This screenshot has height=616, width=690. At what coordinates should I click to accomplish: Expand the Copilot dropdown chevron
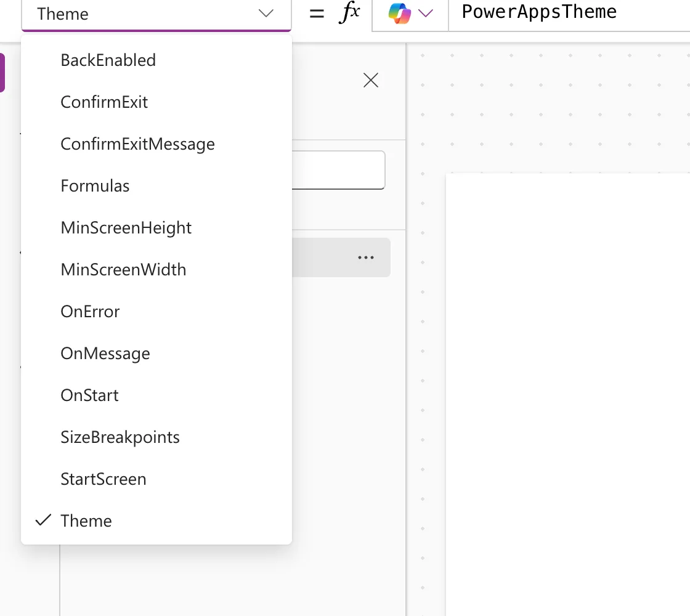pos(426,13)
